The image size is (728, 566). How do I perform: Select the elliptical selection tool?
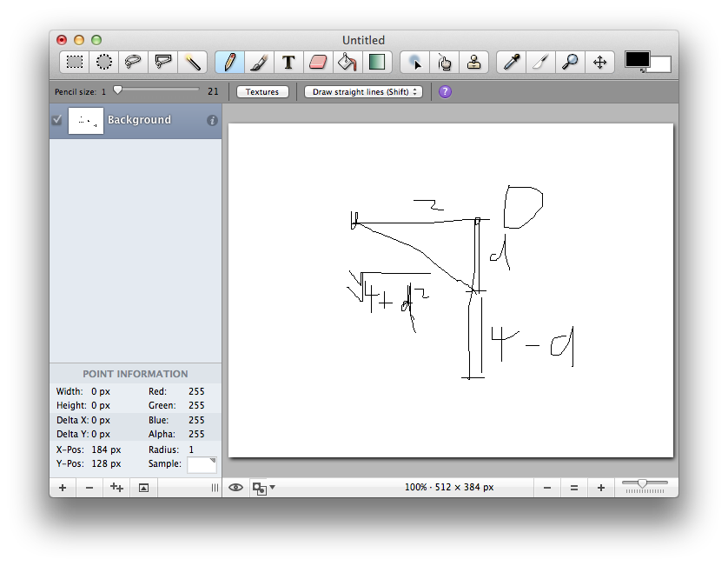104,62
